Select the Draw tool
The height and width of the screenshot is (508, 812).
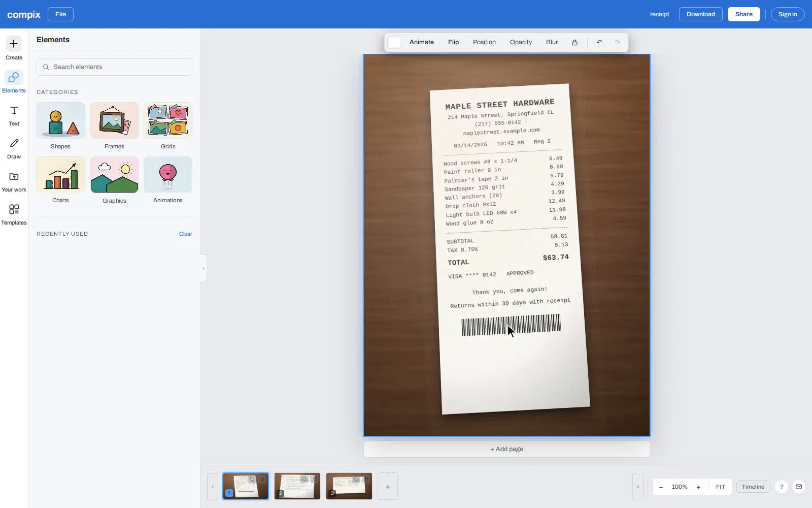[14, 148]
